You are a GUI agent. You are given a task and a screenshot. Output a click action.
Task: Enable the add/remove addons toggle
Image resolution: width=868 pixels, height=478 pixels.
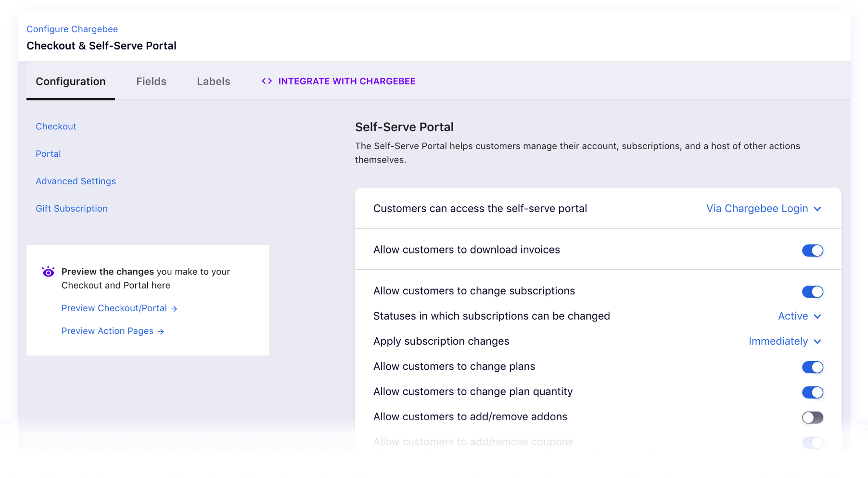pos(812,417)
